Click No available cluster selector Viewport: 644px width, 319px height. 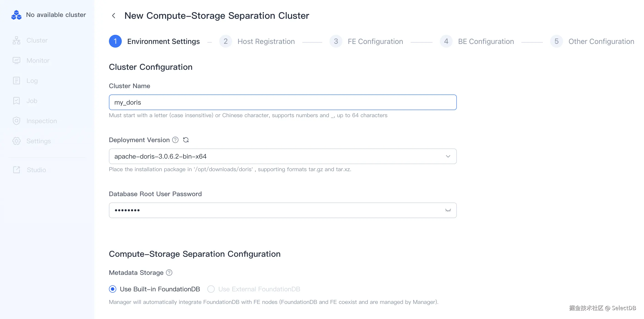click(56, 15)
